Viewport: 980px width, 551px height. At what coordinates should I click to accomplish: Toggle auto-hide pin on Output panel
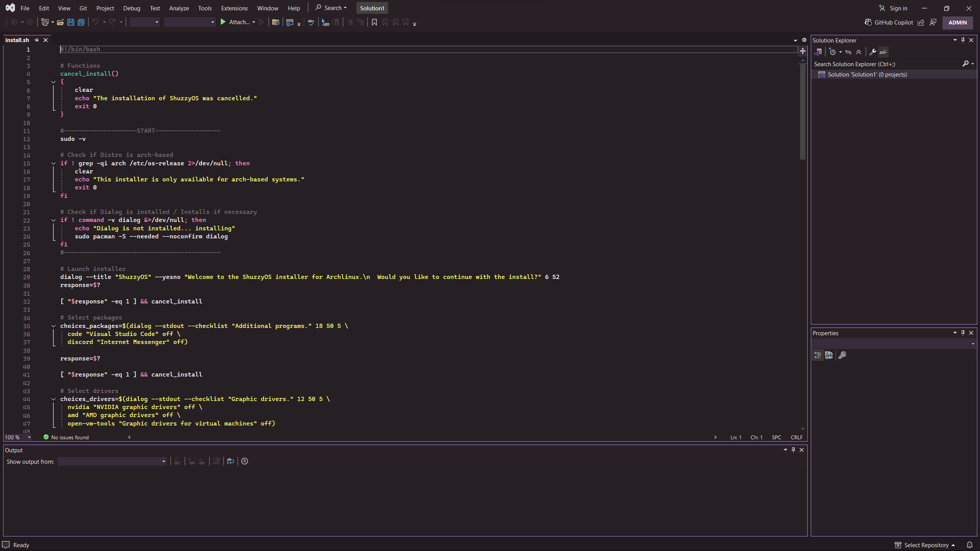pos(793,450)
